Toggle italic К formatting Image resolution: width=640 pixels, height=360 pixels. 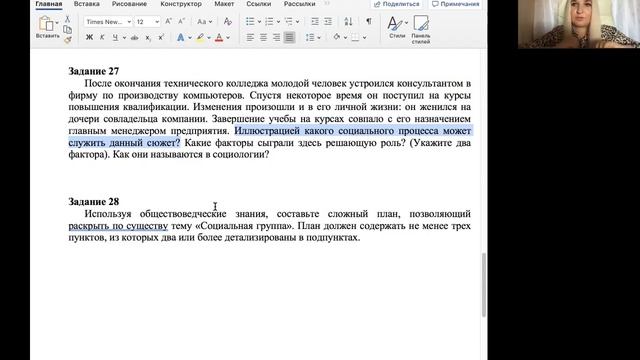coord(102,38)
